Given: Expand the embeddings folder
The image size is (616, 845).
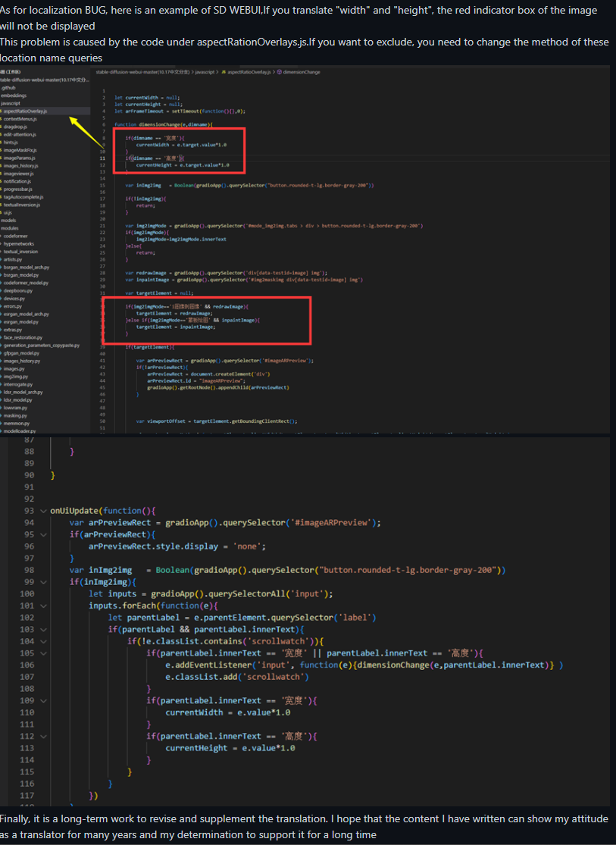Looking at the screenshot, I should [x=14, y=95].
